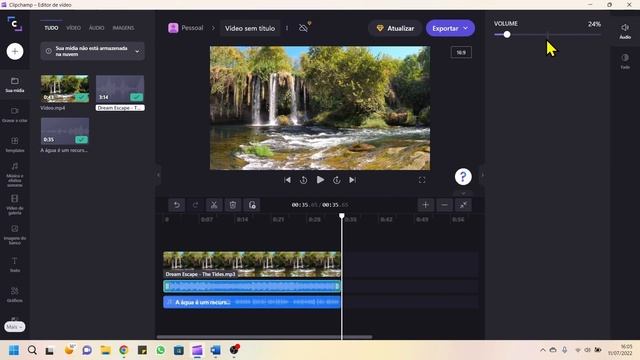The image size is (640, 360).
Task: Play the video preview
Action: coord(320,180)
